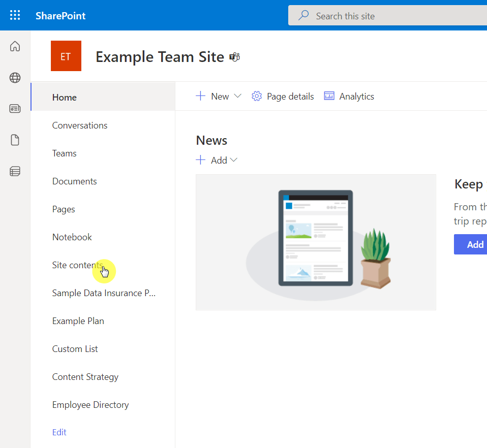Click the Keep heading text
This screenshot has width=487, height=448.
[468, 184]
